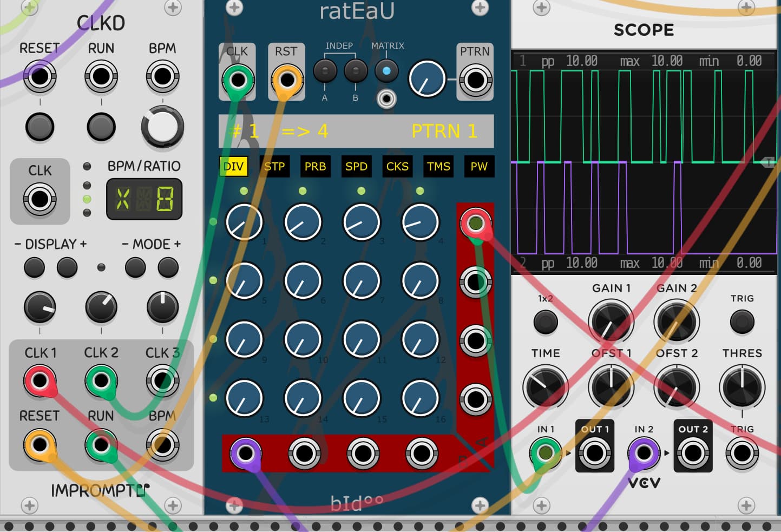Toggle the lit MATRIX button on ratEaU
Screen dimensions: 781x532
(x=386, y=71)
